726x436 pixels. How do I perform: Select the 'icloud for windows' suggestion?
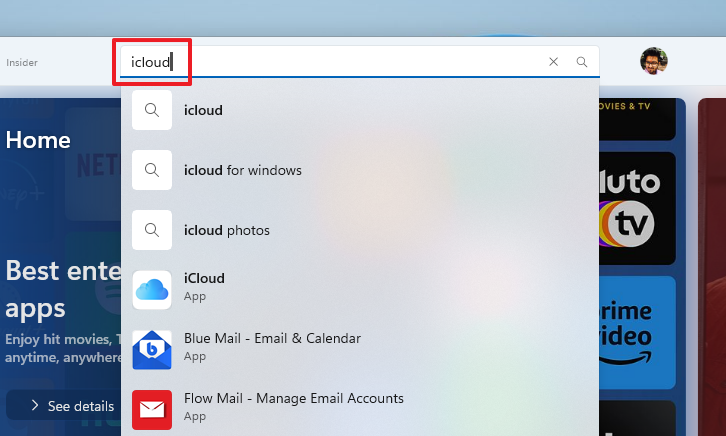(x=360, y=170)
